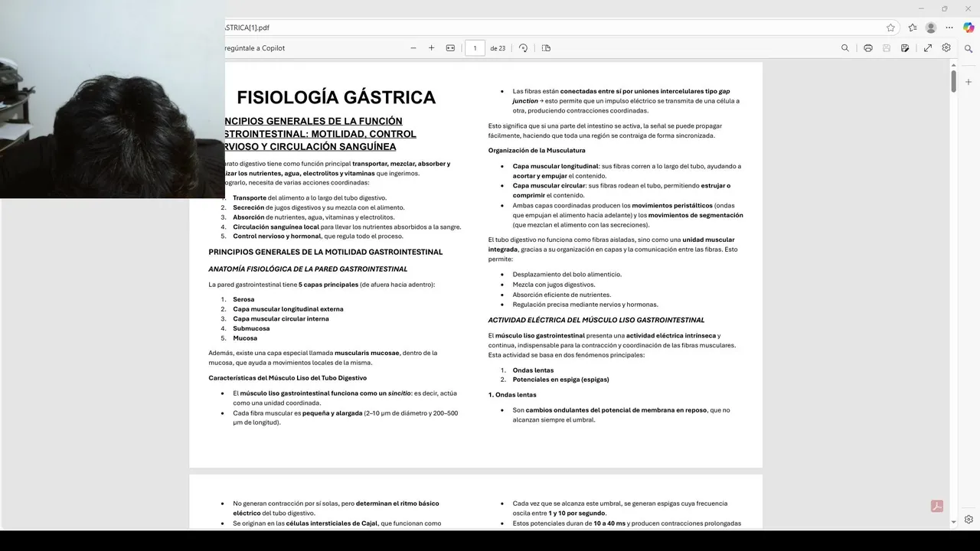The image size is (980, 551).
Task: Add a sidebar app with plus icon
Action: point(969,82)
